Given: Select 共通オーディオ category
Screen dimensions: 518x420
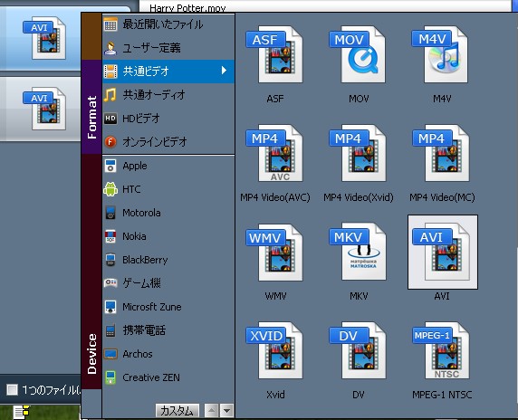Looking at the screenshot, I should [x=168, y=95].
